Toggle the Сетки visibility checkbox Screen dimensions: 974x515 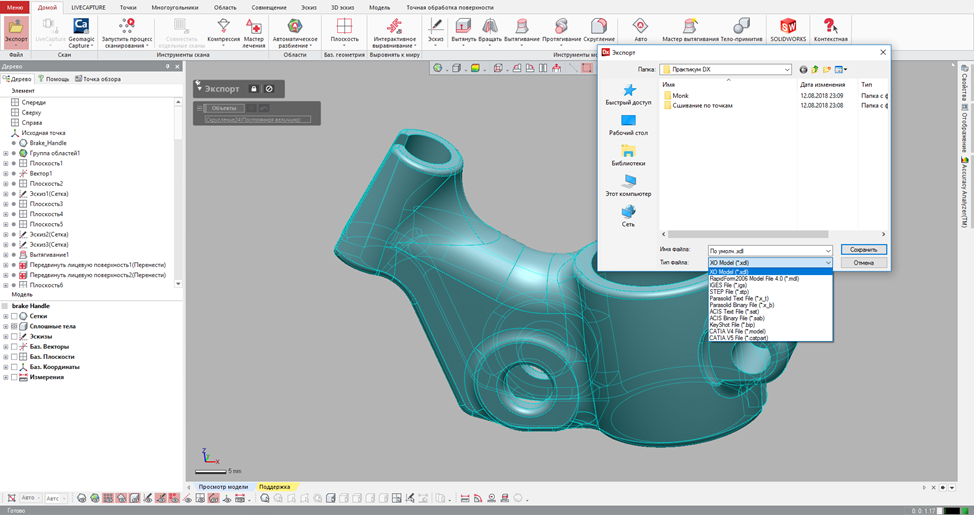click(x=14, y=316)
